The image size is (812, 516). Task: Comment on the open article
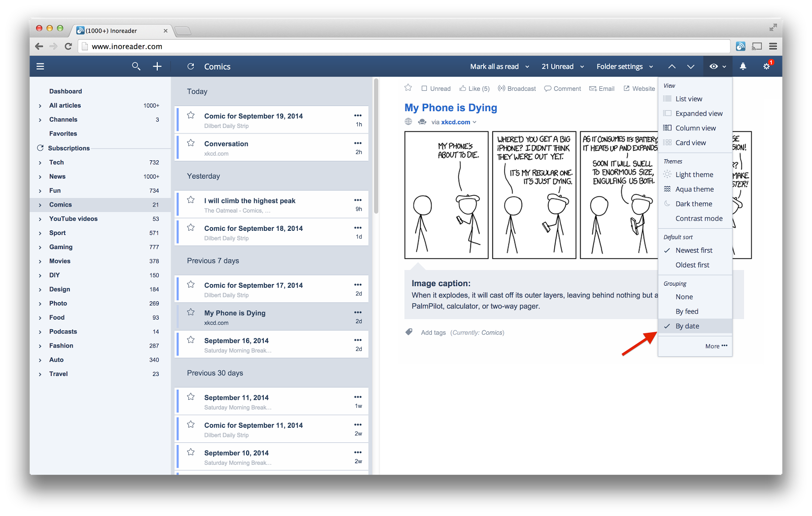[x=562, y=89]
